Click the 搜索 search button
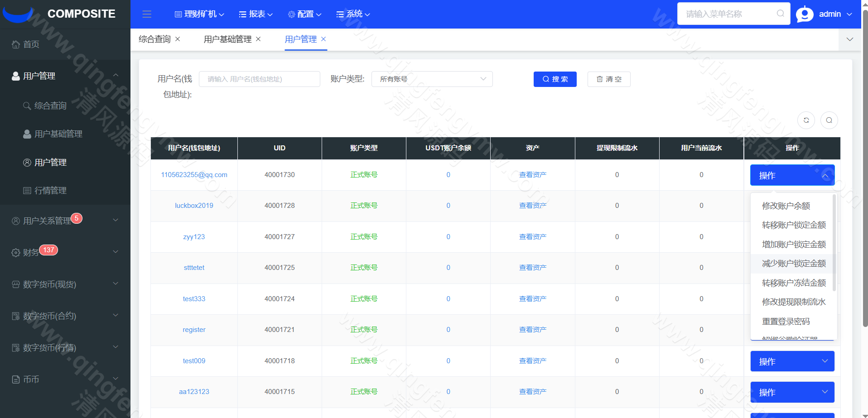Image resolution: width=868 pixels, height=418 pixels. pos(555,79)
